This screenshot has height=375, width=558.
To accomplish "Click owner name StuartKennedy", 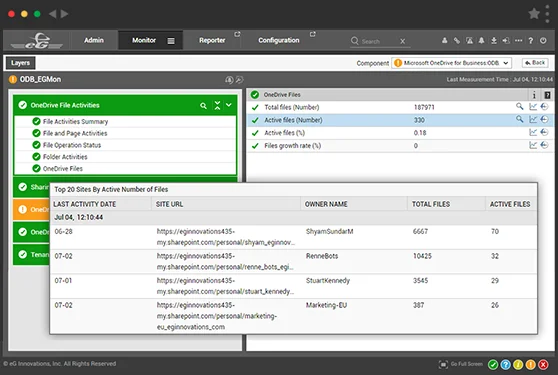I will coord(328,281).
